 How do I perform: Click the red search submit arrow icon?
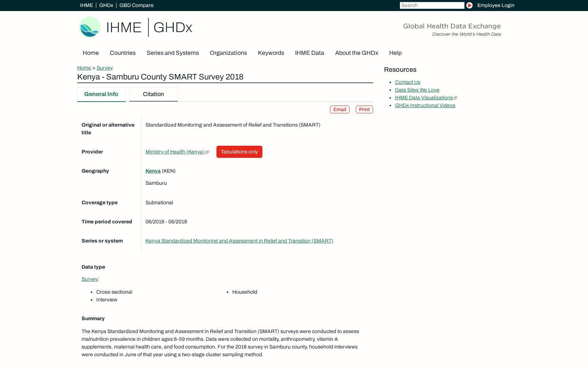(469, 5)
